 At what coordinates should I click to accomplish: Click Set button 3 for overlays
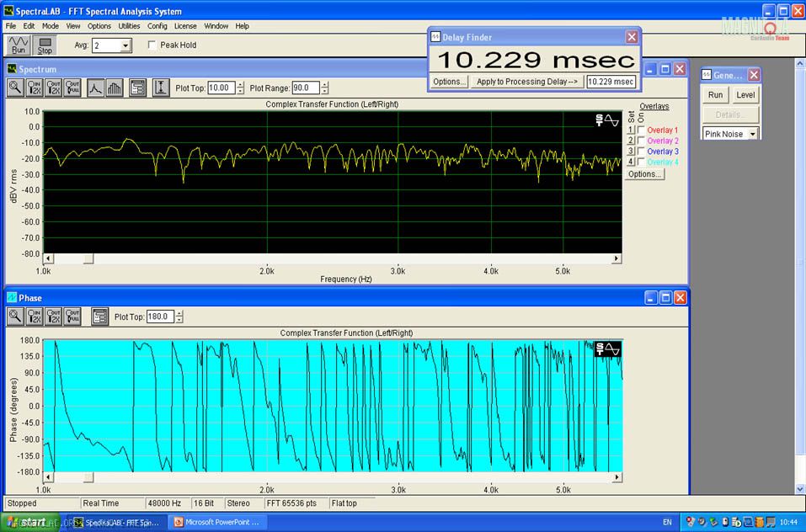[631, 151]
